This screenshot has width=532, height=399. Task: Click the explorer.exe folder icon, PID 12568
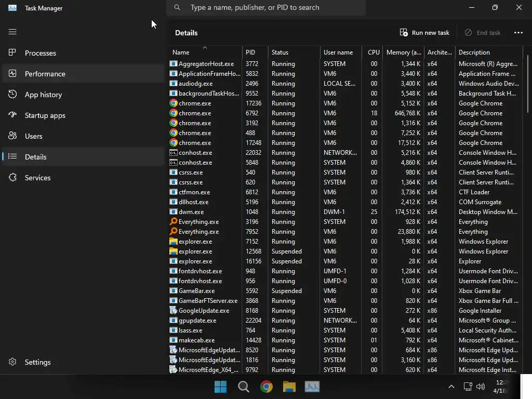[174, 251]
